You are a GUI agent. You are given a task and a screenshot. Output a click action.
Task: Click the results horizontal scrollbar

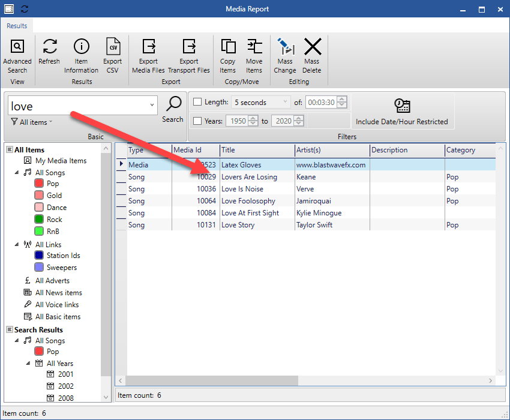click(x=212, y=380)
